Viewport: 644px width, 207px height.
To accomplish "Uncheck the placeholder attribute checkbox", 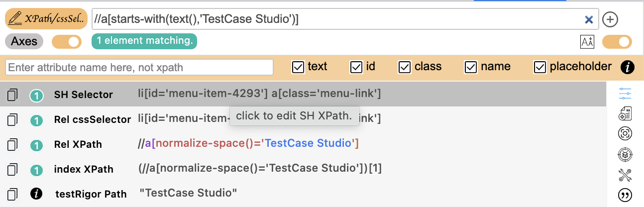I will pyautogui.click(x=540, y=67).
